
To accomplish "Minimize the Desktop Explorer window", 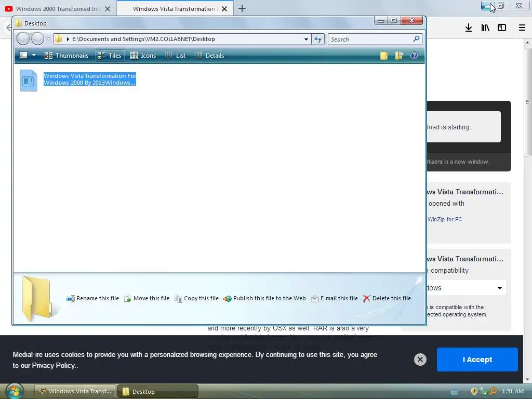I will click(381, 21).
